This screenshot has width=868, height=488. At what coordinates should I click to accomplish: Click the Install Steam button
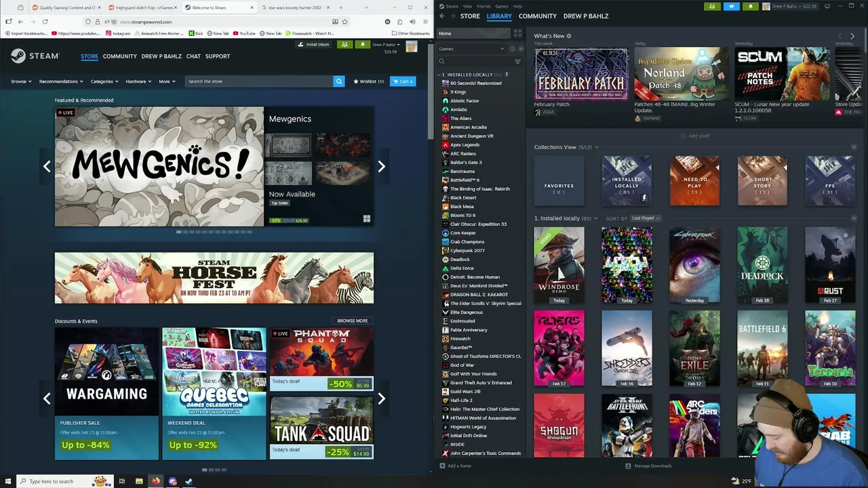[314, 45]
